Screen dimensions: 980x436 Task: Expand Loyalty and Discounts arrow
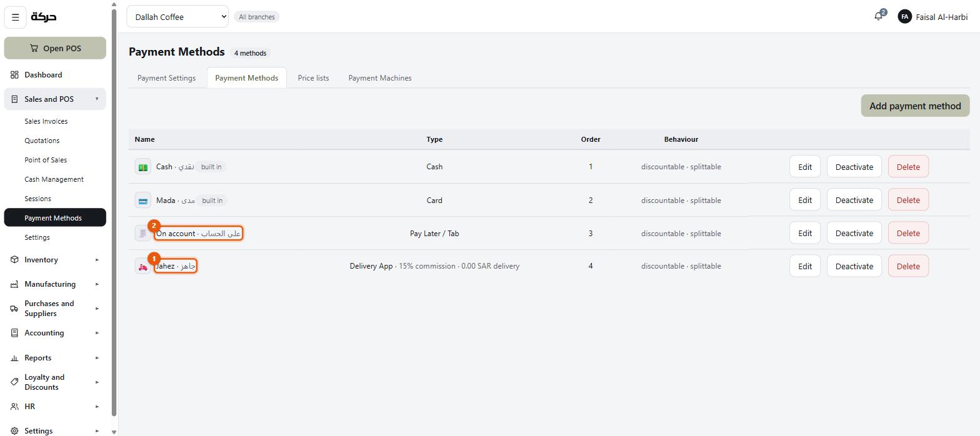click(x=97, y=382)
